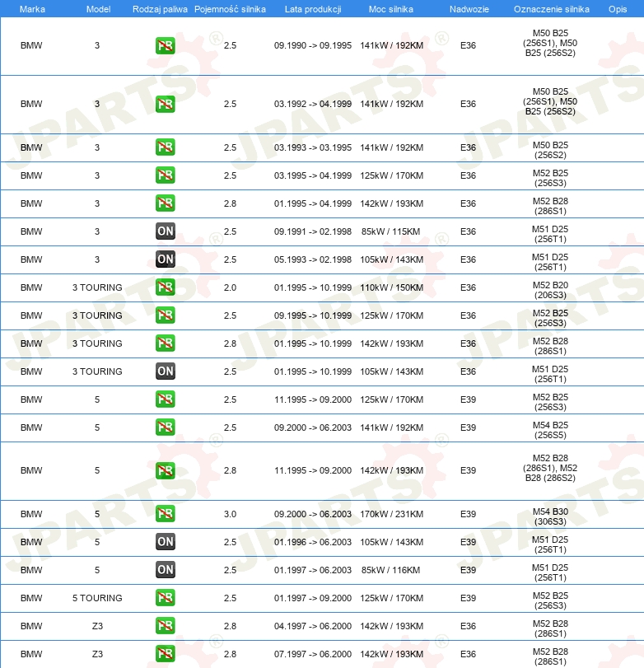Click the Model column header
Image resolution: width=644 pixels, height=668 pixels.
[x=98, y=9]
